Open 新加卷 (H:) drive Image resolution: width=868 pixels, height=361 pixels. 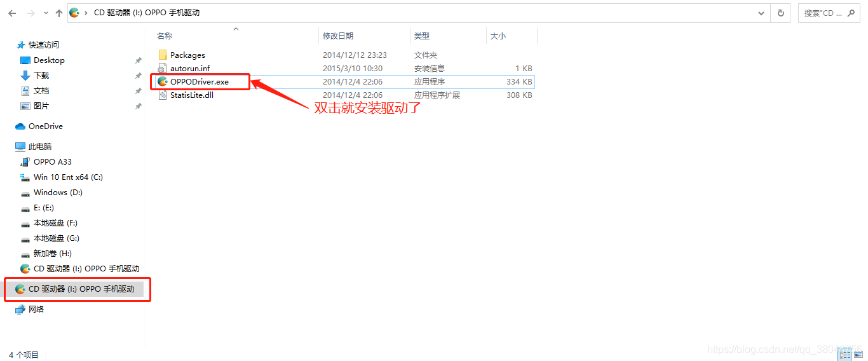(x=53, y=254)
